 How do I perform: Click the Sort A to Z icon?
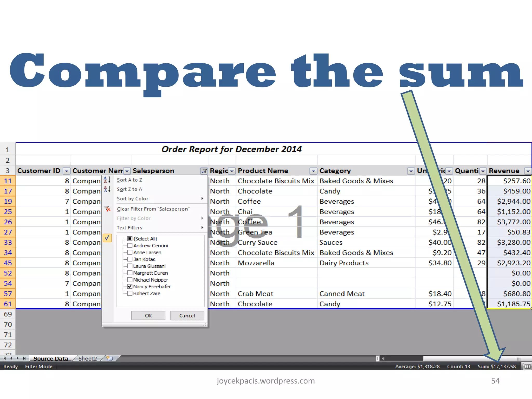(107, 180)
